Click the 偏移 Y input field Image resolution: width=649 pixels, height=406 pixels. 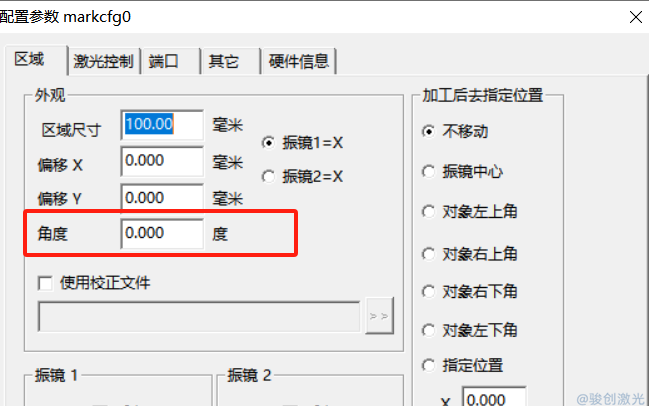pos(162,197)
